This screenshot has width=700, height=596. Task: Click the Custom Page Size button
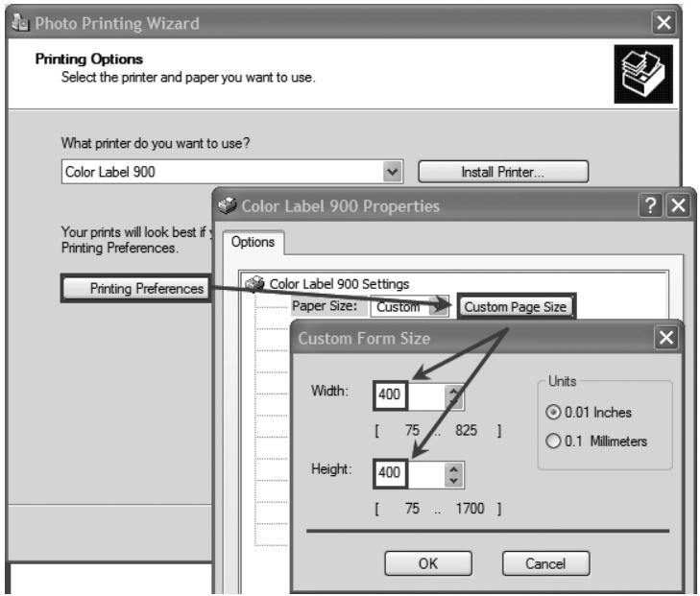click(516, 307)
